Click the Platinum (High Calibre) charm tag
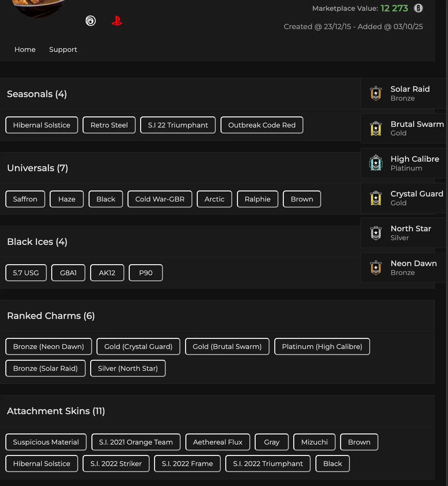The height and width of the screenshot is (486, 448). click(x=322, y=347)
